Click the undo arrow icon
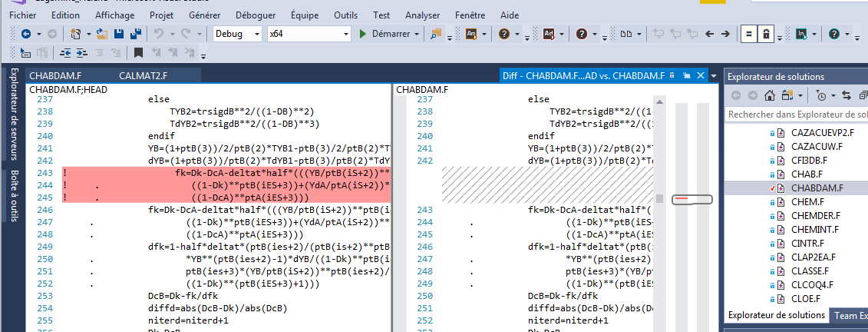868x332 pixels. pyautogui.click(x=159, y=34)
